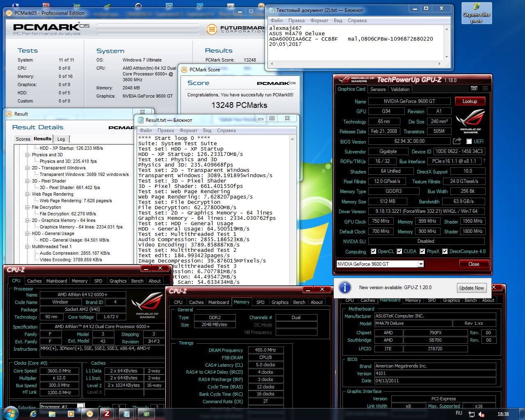This screenshot has height=420, width=525.
Task: Click the GPU Name field NVIDIA GeForce 9600 GT
Action: (x=409, y=101)
